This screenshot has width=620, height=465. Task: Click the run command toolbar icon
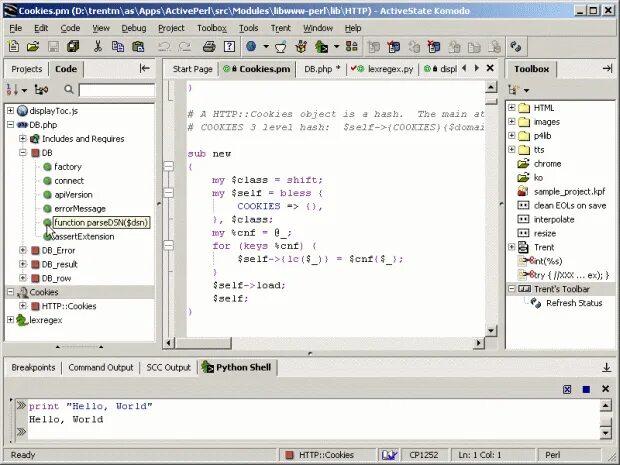pyautogui.click(x=321, y=47)
